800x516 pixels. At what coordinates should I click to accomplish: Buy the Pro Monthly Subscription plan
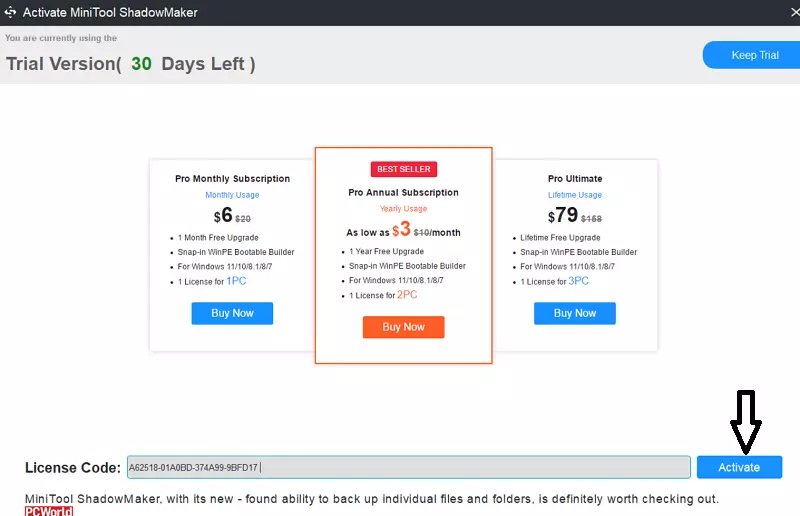[x=232, y=313]
